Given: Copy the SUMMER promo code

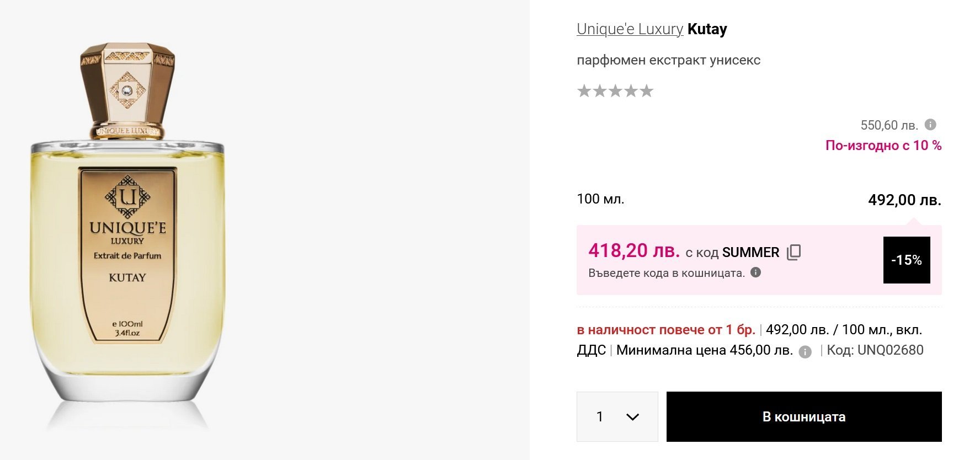Looking at the screenshot, I should click(793, 252).
